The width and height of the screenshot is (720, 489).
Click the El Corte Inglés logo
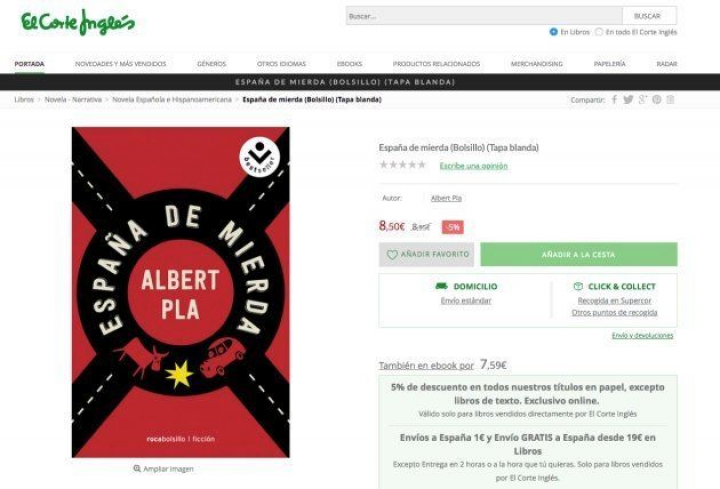pyautogui.click(x=78, y=22)
